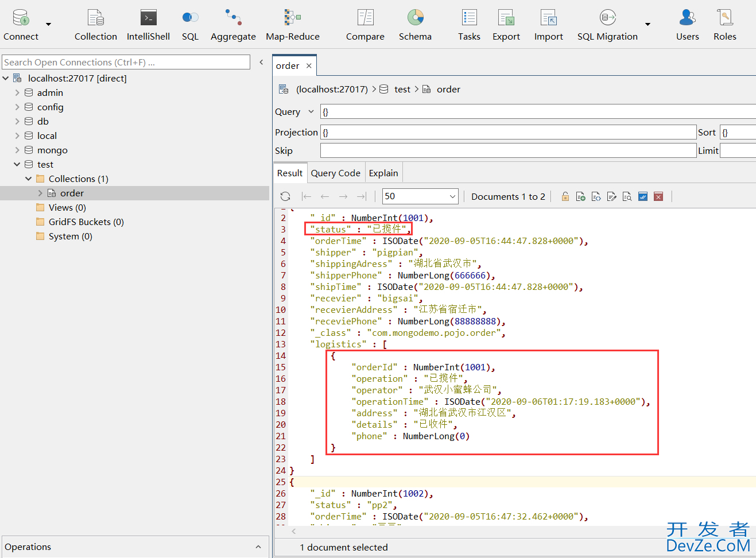Open SQL Migration

(x=607, y=25)
